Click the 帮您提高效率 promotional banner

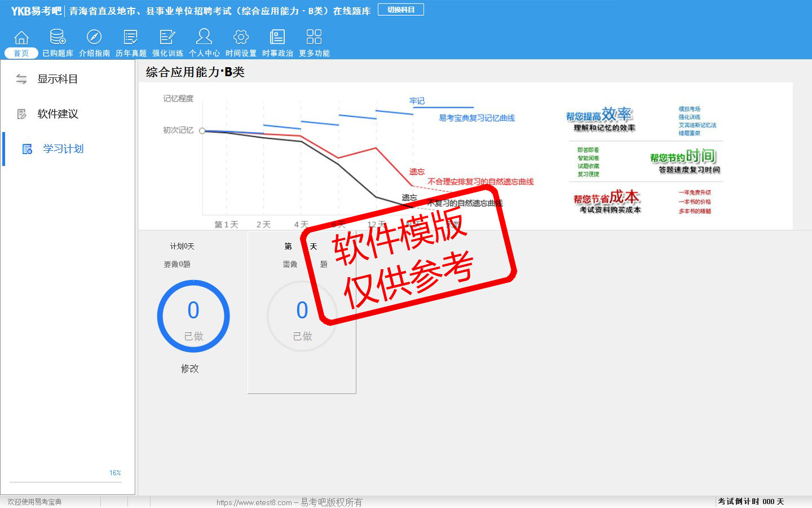[600, 119]
